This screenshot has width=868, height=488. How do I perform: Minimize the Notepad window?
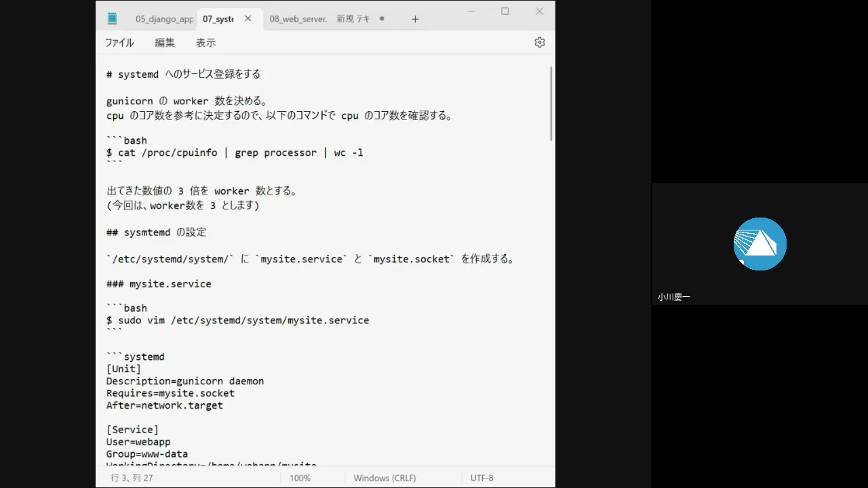471,11
